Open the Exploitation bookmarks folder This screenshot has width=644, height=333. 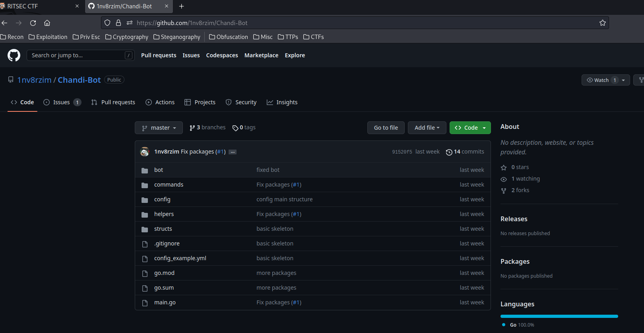48,37
